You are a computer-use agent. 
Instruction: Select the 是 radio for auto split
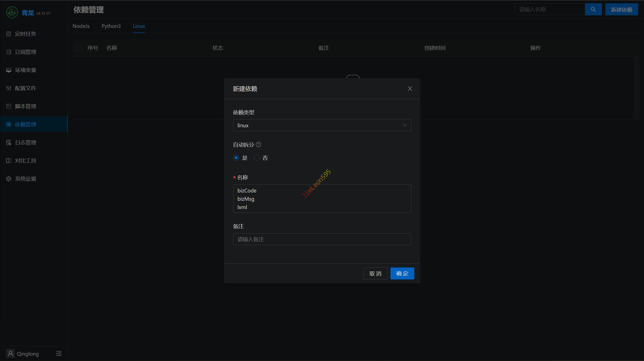pos(236,158)
